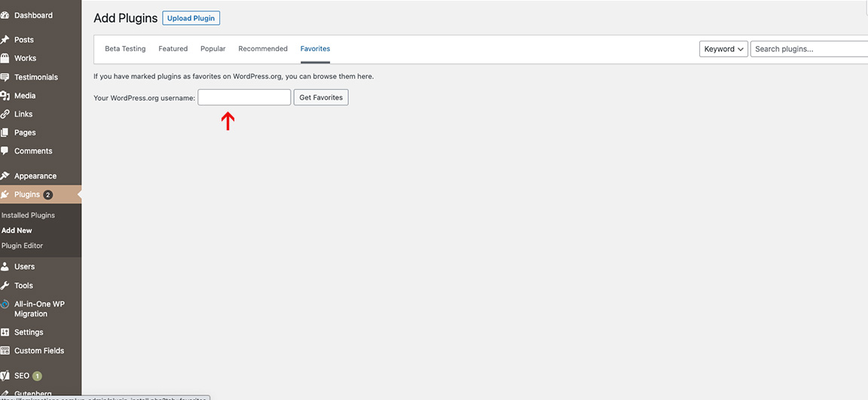Click the Users person icon

coord(5,267)
